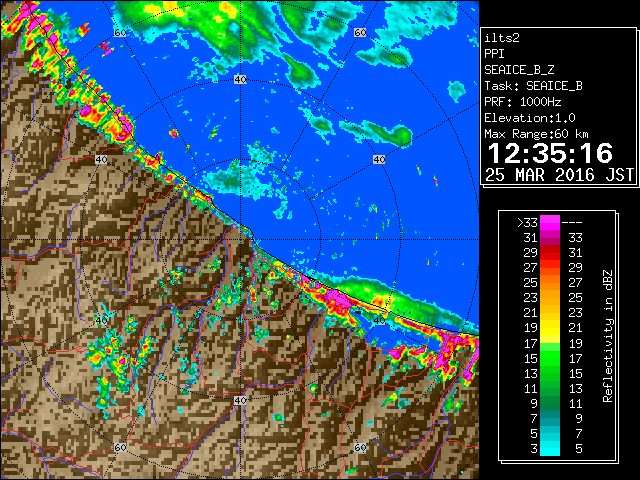Click the '60' ring label in southwest sector
This screenshot has height=480, width=640.
[x=120, y=448]
